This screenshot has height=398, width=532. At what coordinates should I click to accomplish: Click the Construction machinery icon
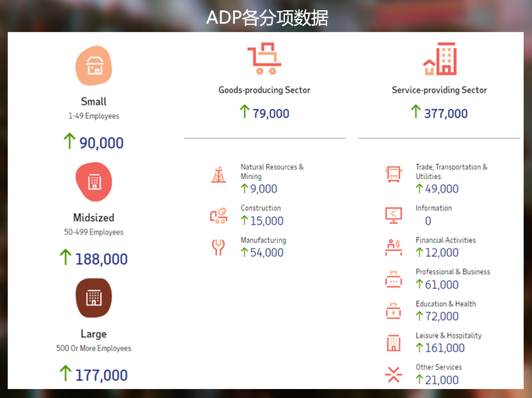click(219, 216)
